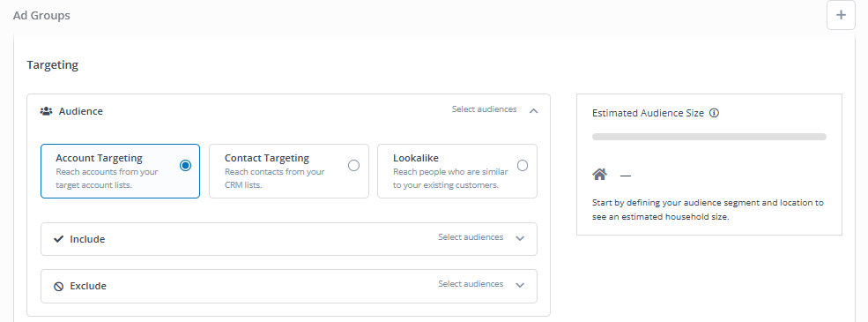Click the Include checkmark icon
Viewport: 868px width, 322px height.
(x=59, y=239)
